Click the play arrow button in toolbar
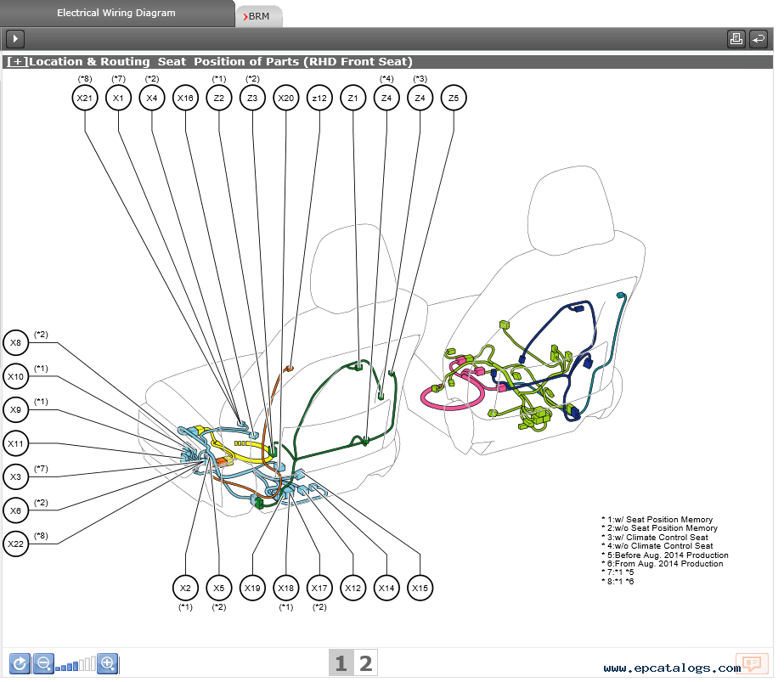Viewport: 784px width, 682px height. coord(15,38)
